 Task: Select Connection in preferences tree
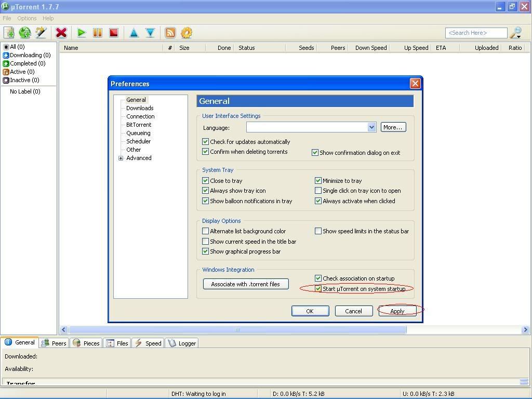tap(140, 116)
